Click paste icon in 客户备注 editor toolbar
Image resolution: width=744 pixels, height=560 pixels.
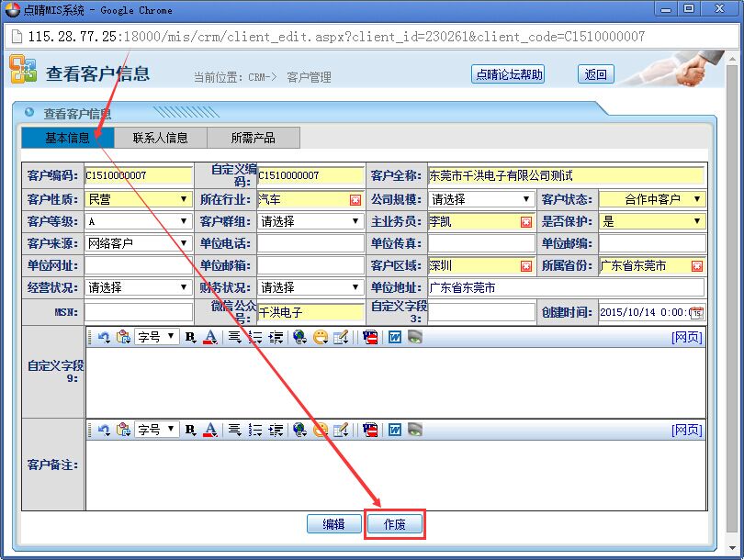coord(122,430)
